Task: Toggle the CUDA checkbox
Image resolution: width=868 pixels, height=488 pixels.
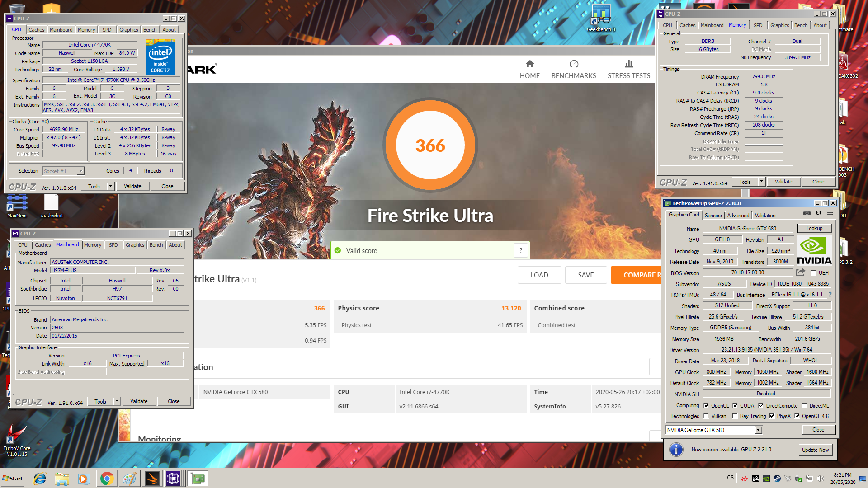Action: (735, 405)
